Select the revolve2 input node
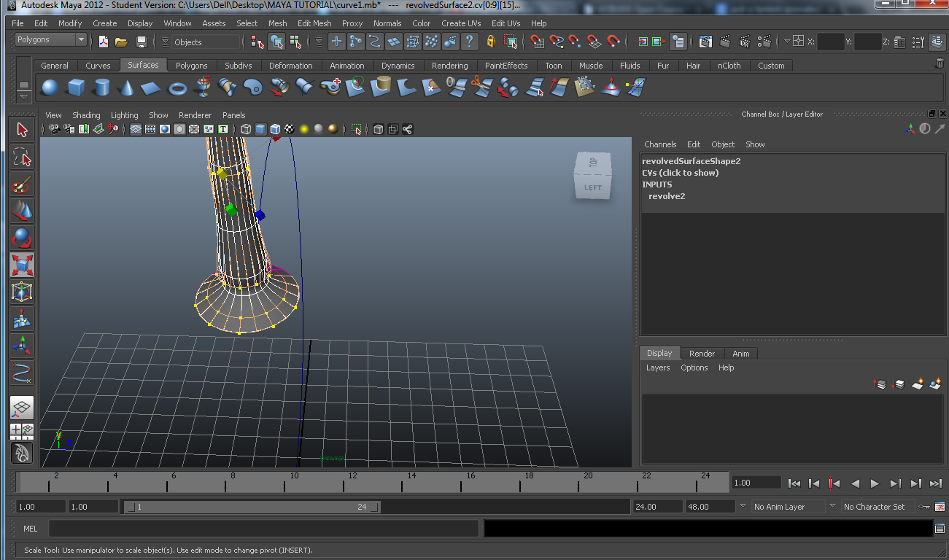Screen dimensions: 949x560 click(667, 196)
